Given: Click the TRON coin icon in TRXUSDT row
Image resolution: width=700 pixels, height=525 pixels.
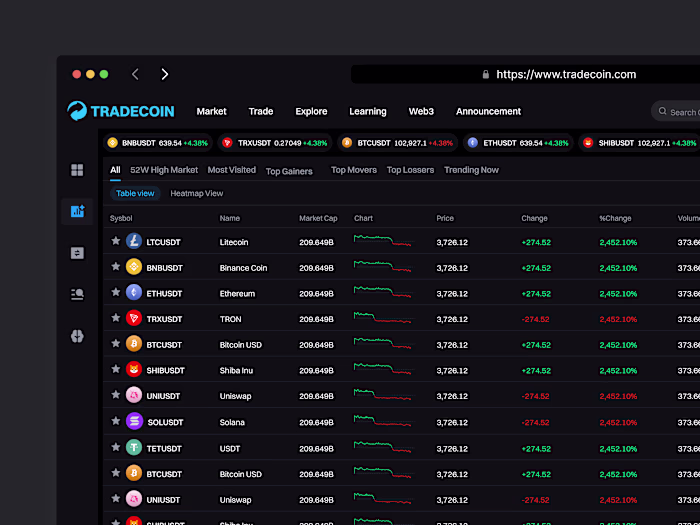Looking at the screenshot, I should coord(134,318).
